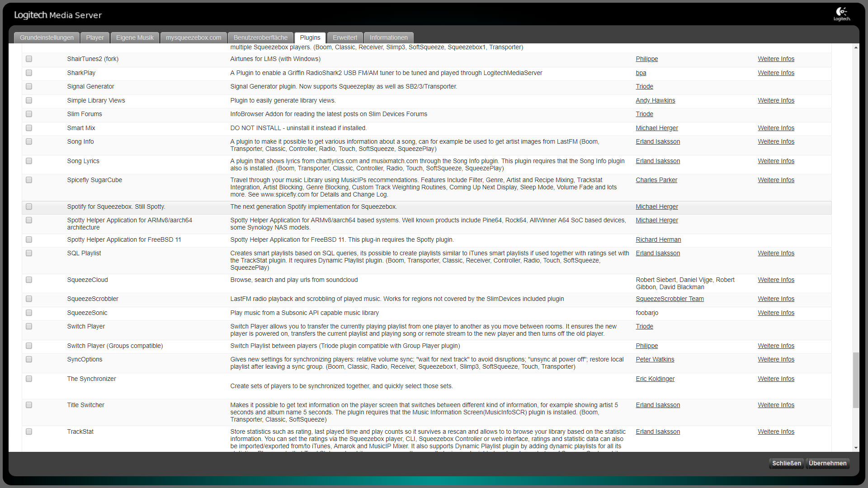This screenshot has height=488, width=868.
Task: Open the Eric Koldinger author link
Action: tap(655, 379)
